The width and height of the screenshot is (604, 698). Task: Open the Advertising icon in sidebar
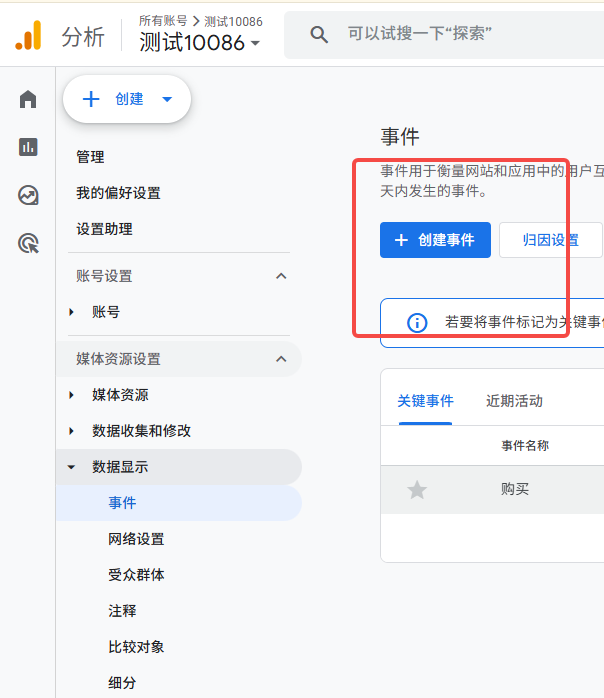tap(28, 243)
